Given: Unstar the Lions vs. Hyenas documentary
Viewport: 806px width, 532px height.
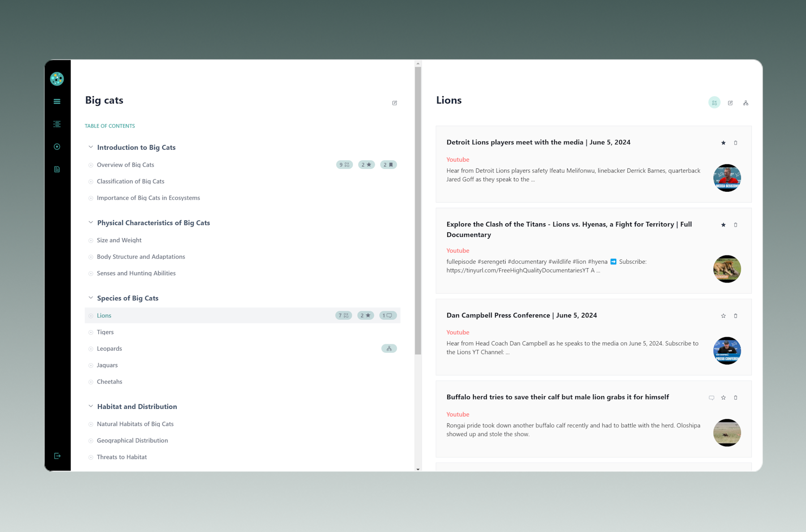Looking at the screenshot, I should (723, 225).
